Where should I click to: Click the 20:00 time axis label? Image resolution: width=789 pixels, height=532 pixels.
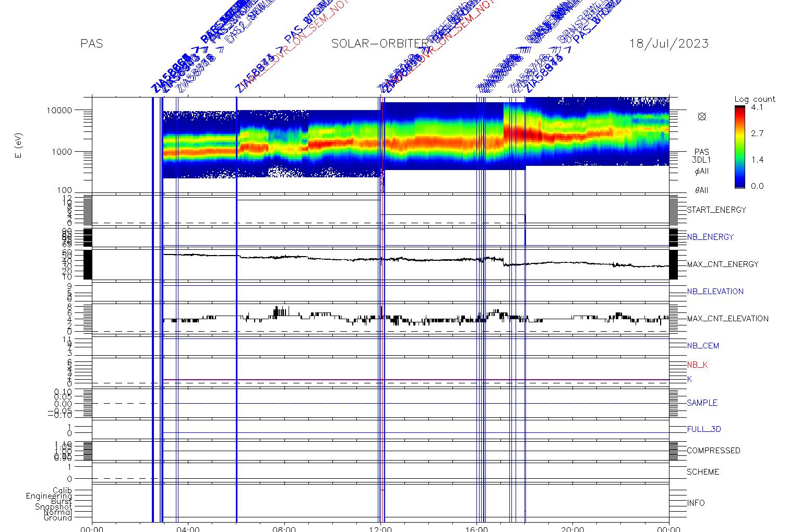(x=572, y=528)
